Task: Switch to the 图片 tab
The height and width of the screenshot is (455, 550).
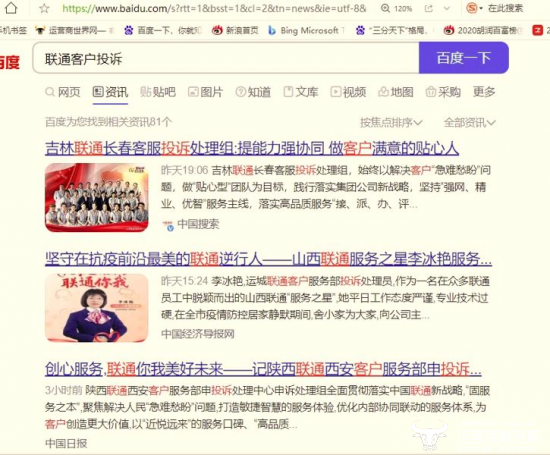Action: pos(206,92)
